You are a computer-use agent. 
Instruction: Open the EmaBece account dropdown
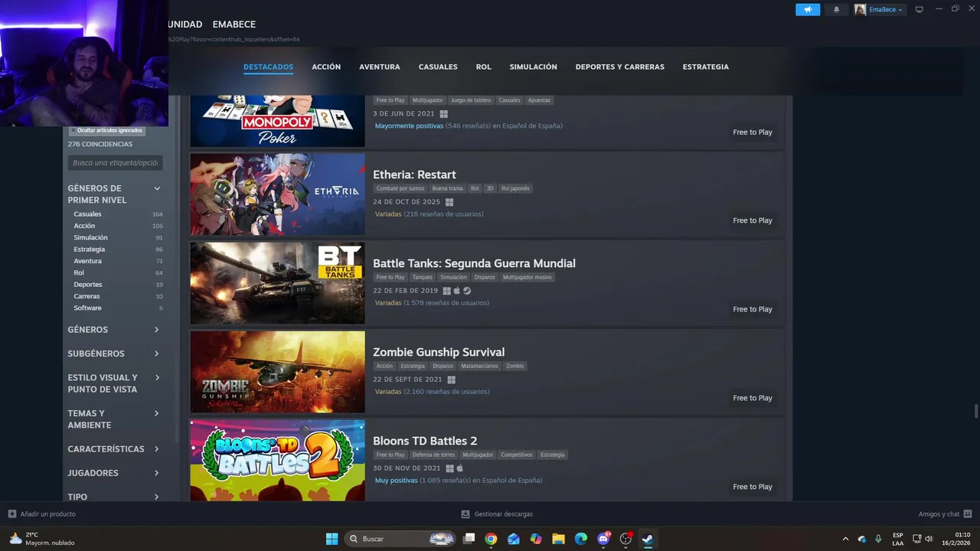[x=884, y=9]
